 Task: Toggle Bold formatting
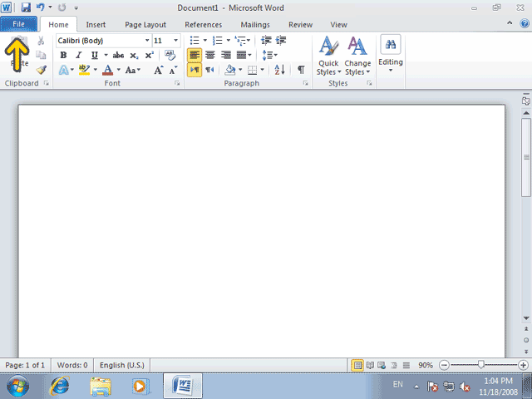pyautogui.click(x=63, y=56)
